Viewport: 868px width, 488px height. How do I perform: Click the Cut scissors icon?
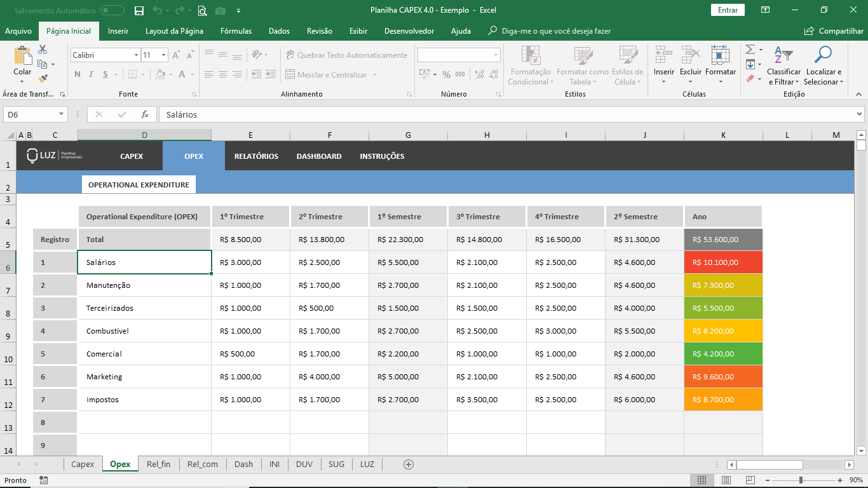pyautogui.click(x=43, y=50)
